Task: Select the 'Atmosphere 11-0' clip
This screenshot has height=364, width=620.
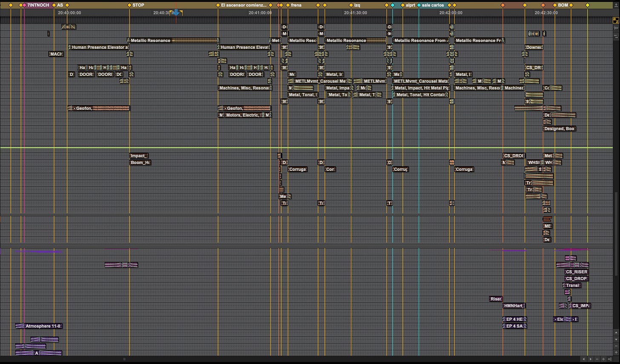Action: pos(39,326)
